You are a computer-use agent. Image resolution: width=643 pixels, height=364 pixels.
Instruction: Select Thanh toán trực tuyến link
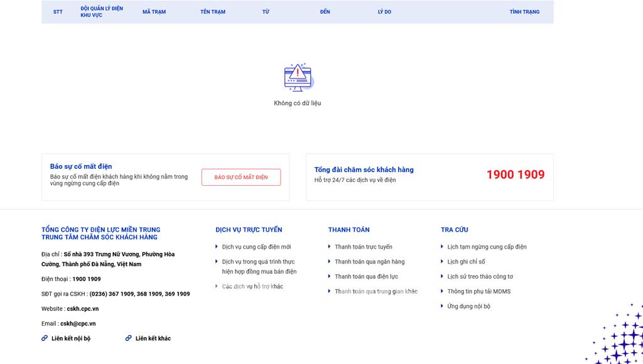(363, 247)
